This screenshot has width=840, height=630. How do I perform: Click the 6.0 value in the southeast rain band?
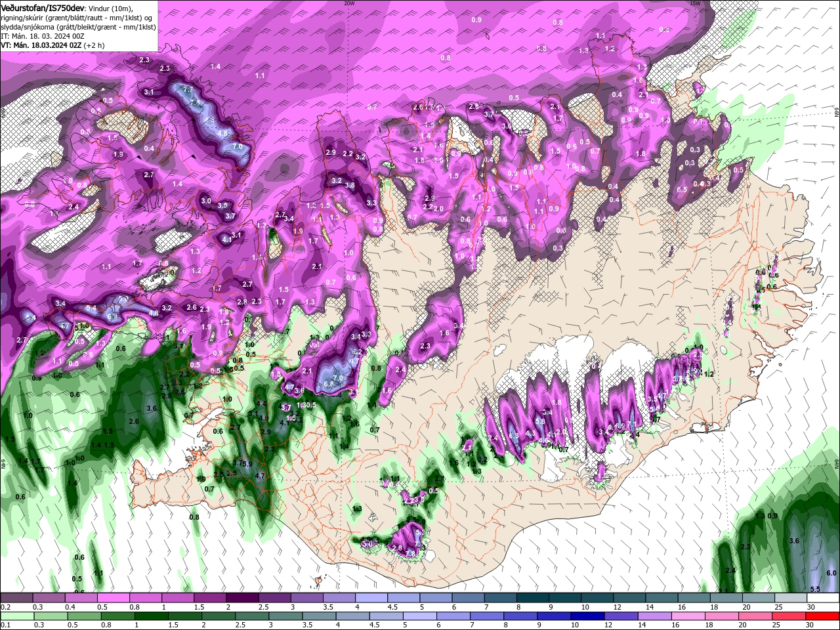click(x=831, y=573)
